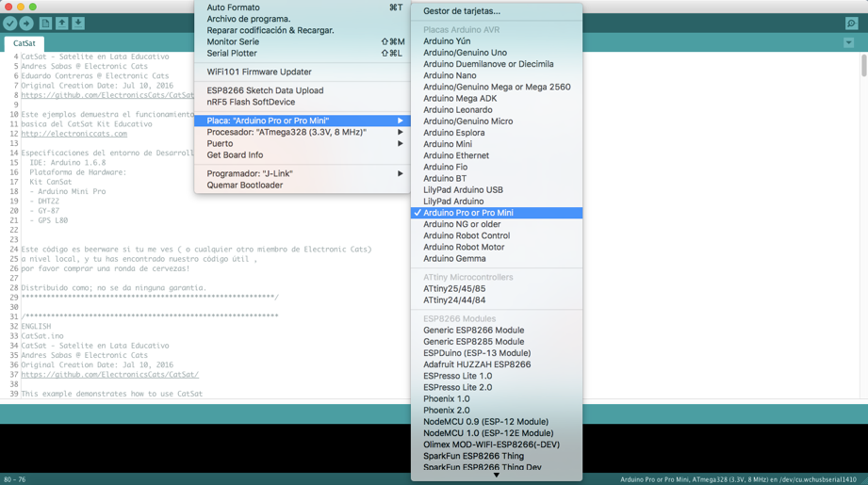Open Serial Plotter from the menu

[x=303, y=54]
